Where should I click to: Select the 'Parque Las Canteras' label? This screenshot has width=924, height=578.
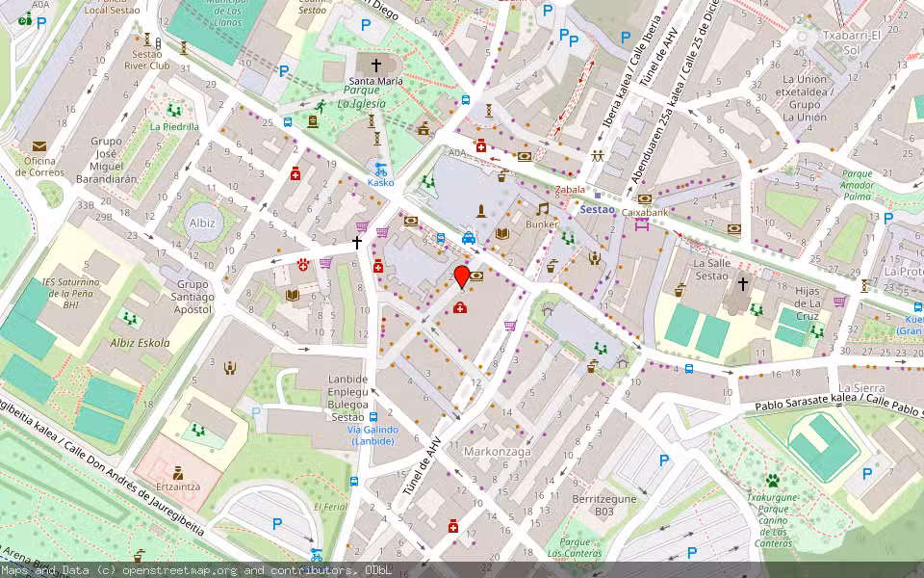pyautogui.click(x=575, y=547)
